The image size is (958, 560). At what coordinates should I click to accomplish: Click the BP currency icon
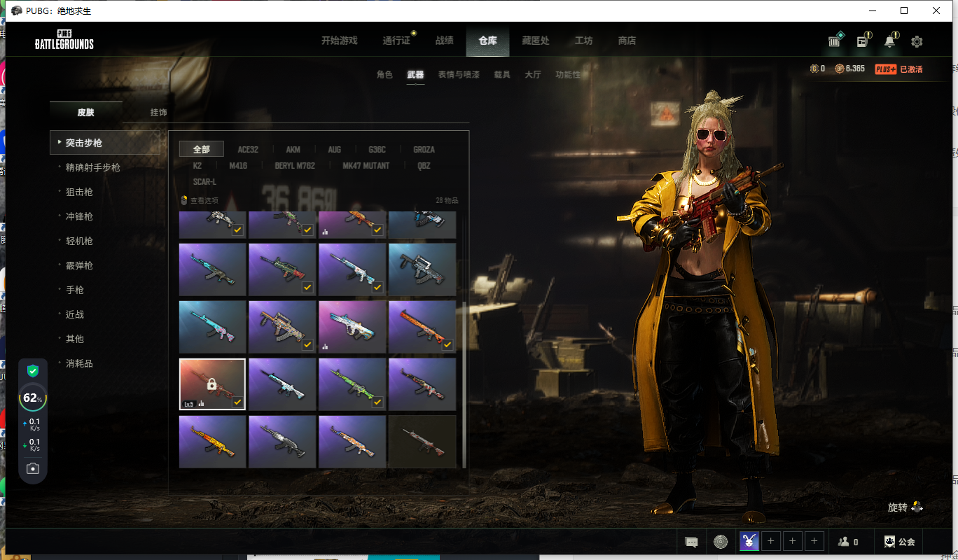pos(839,69)
